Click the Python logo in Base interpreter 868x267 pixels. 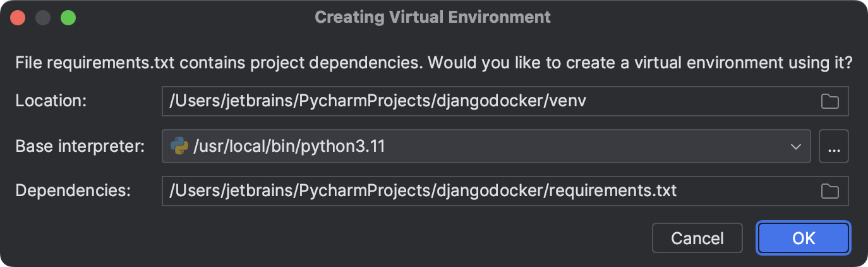pyautogui.click(x=179, y=147)
